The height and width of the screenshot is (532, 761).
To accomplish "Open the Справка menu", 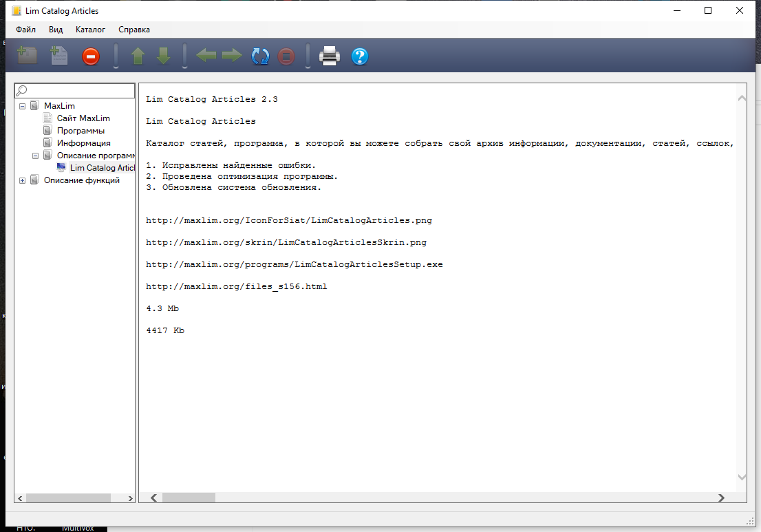I will pyautogui.click(x=133, y=30).
